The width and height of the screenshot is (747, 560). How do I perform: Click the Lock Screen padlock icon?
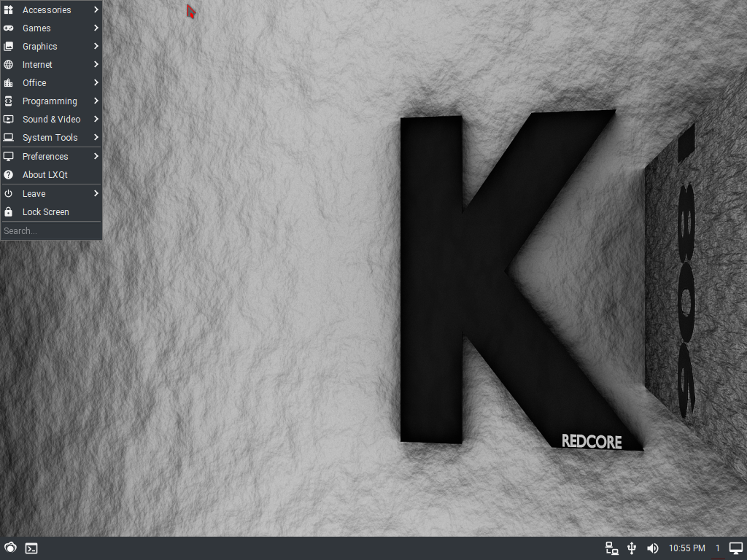pyautogui.click(x=9, y=212)
